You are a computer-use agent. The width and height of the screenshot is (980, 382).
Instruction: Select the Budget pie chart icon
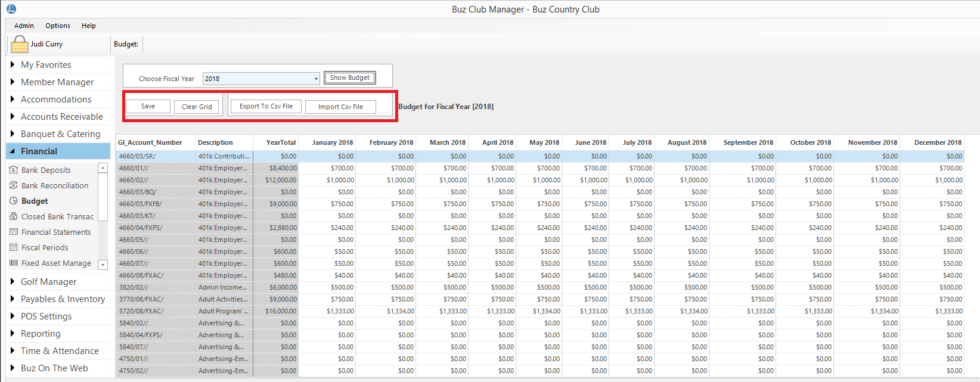(14, 201)
